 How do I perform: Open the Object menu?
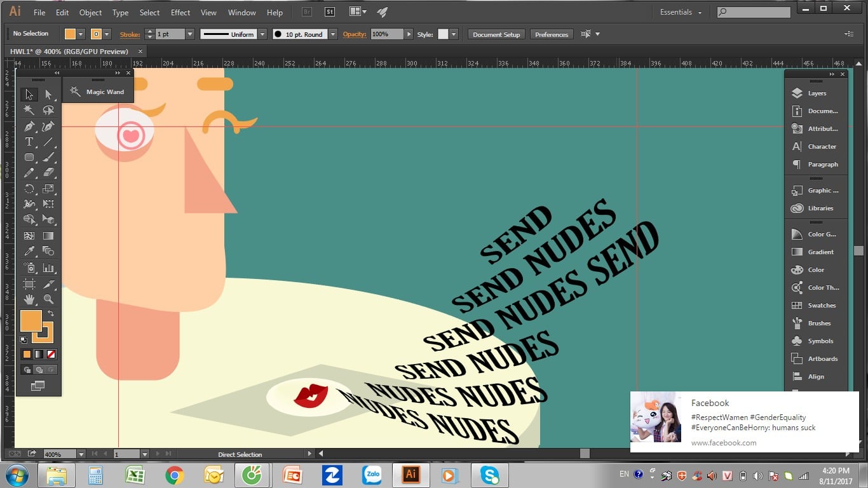coord(90,12)
